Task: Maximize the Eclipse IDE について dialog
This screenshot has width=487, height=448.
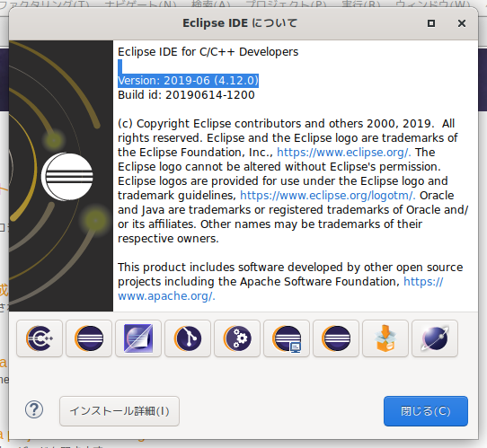Action: [431, 23]
